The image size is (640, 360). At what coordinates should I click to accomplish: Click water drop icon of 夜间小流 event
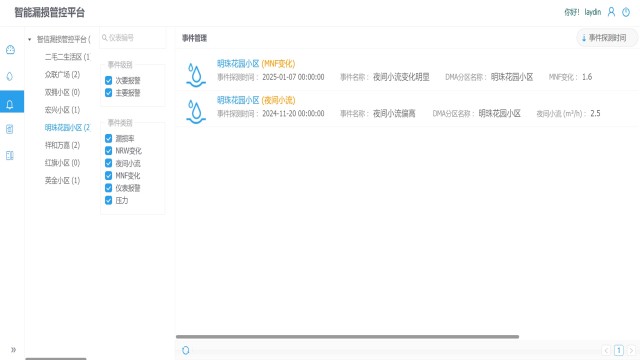pos(196,111)
